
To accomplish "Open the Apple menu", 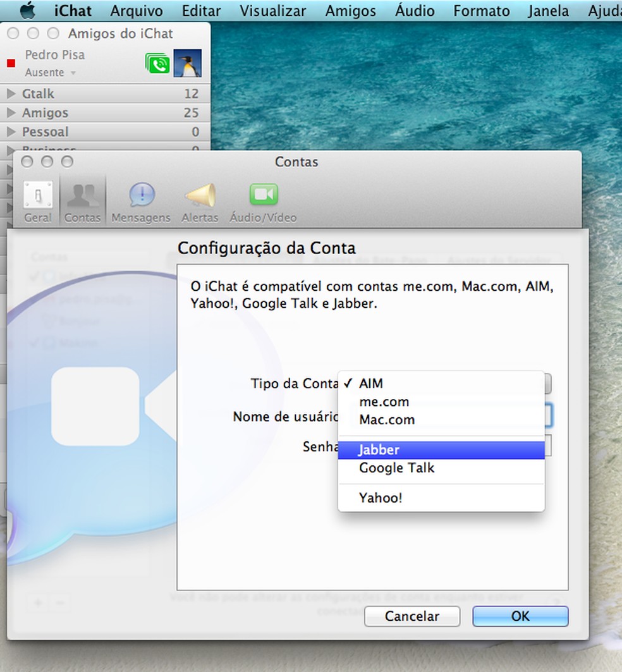I will [28, 11].
